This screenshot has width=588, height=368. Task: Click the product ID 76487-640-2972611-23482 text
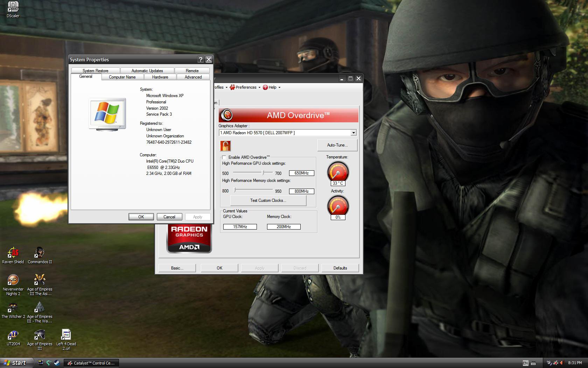tap(169, 142)
